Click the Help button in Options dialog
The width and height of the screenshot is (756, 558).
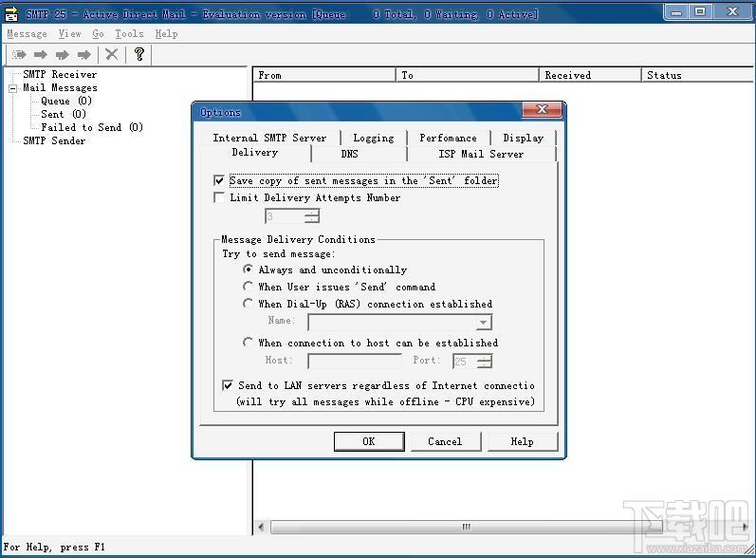[522, 441]
